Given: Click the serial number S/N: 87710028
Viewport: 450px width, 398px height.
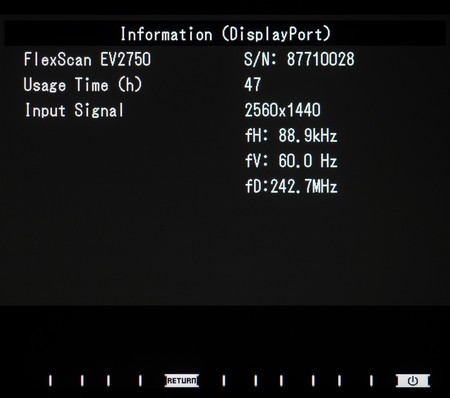Looking at the screenshot, I should (x=299, y=59).
